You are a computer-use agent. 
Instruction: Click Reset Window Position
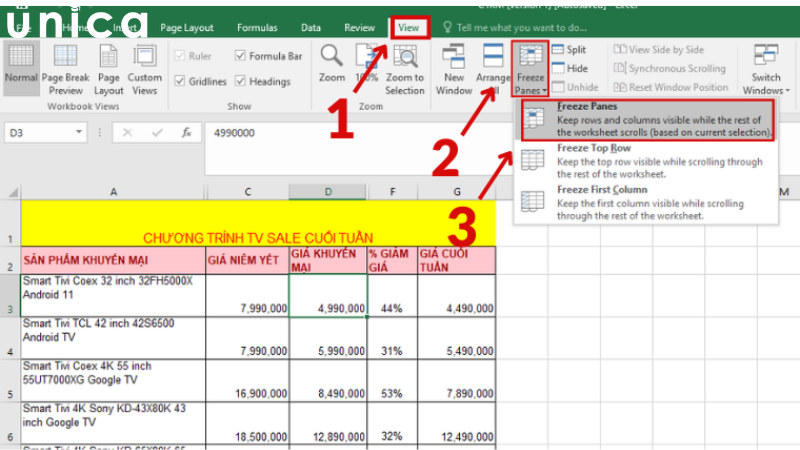pyautogui.click(x=671, y=87)
